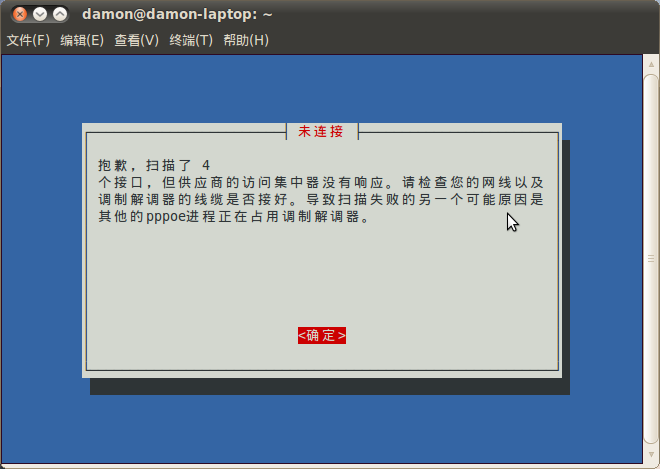
Task: Open the 文件(F) menu
Action: pos(28,40)
